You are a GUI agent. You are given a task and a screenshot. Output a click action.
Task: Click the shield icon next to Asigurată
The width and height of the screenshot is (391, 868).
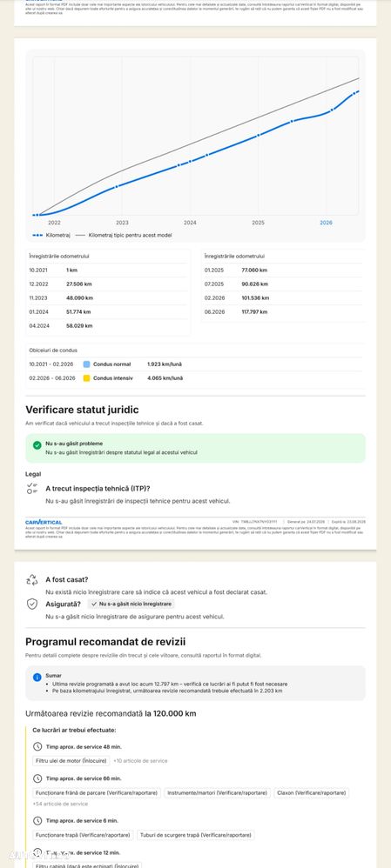[31, 604]
